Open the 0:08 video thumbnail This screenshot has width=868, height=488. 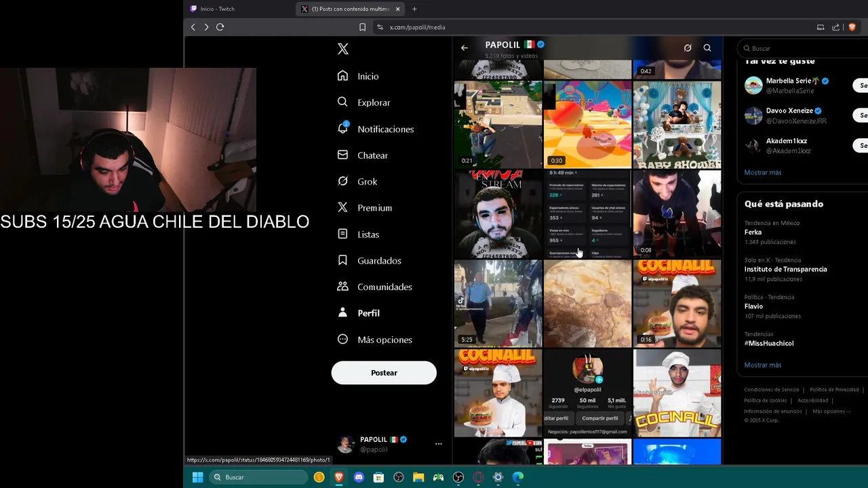(677, 214)
